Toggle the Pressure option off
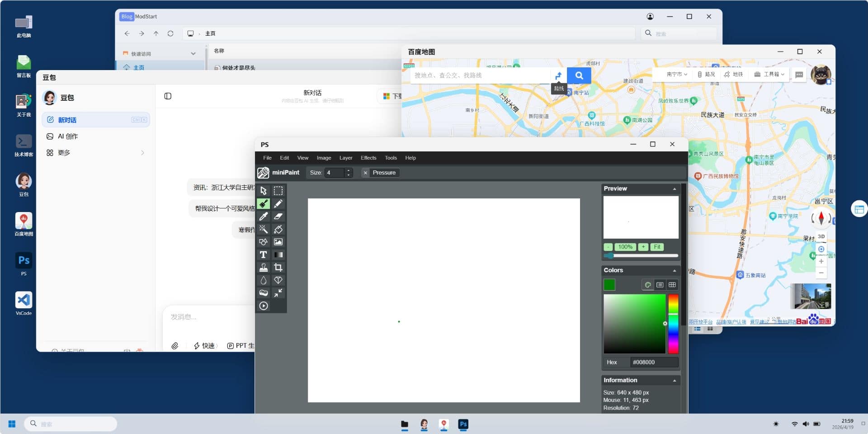The image size is (868, 434). [x=365, y=173]
